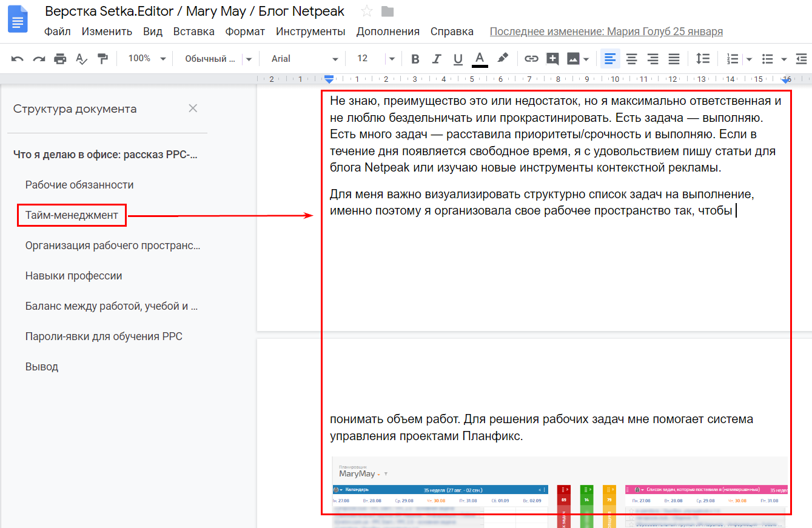Screen dimensions: 812x528
Task: Star the document
Action: [x=366, y=12]
